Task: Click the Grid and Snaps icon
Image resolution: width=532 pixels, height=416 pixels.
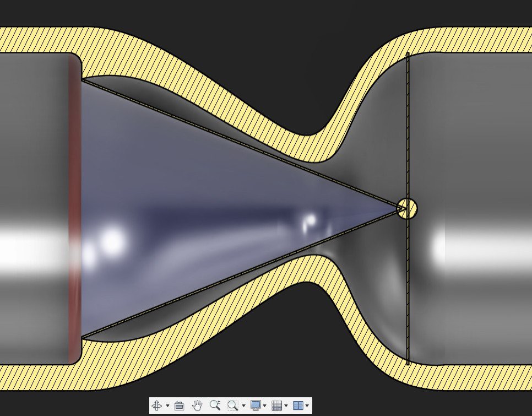Action: tap(277, 406)
